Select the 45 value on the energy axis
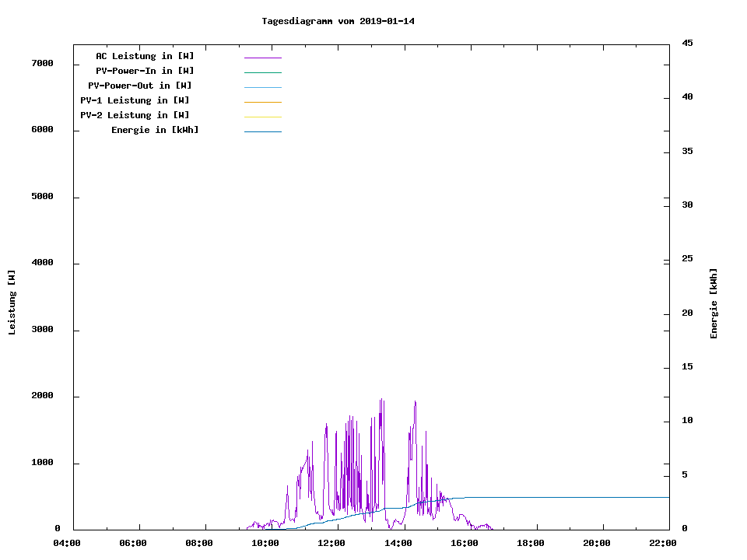Viewport: 747px width, 560px height. pyautogui.click(x=687, y=43)
